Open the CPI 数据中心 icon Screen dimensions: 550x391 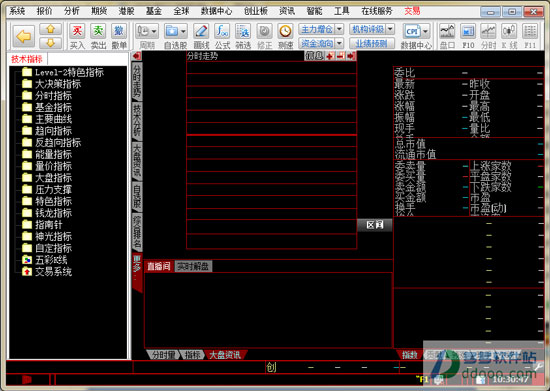412,32
